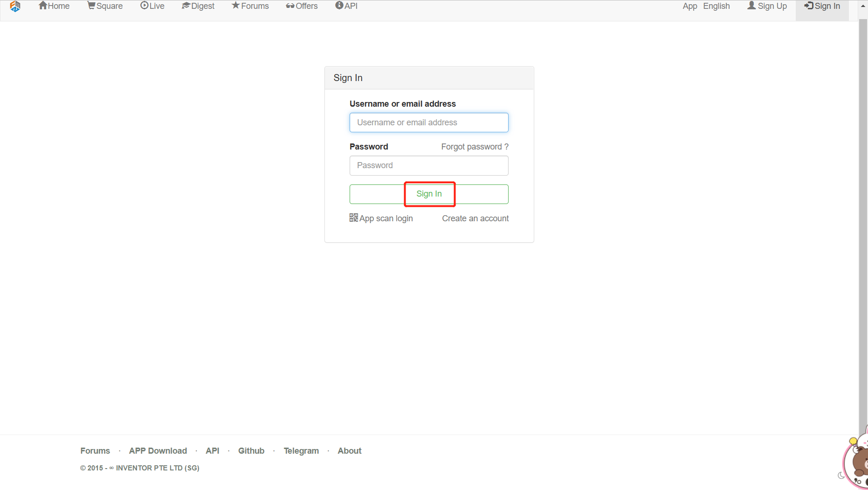Go to the Square section
The height and width of the screenshot is (490, 868).
105,6
